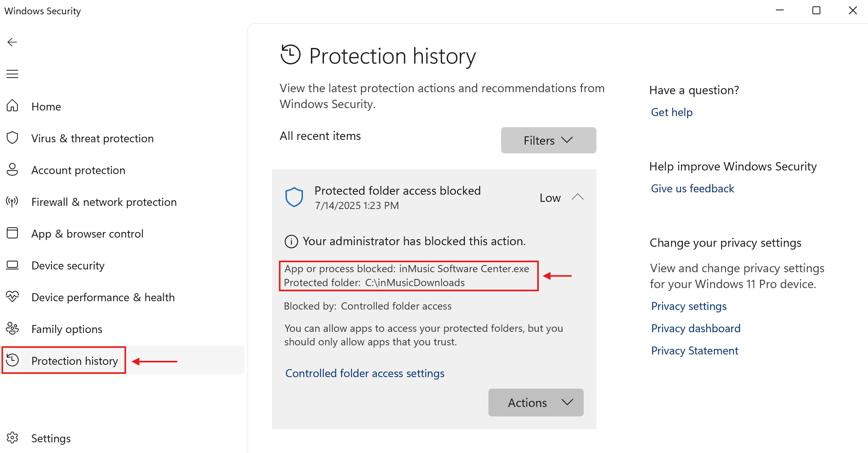Click the Home house icon
Screen dimensions: 868x453
(x=12, y=106)
